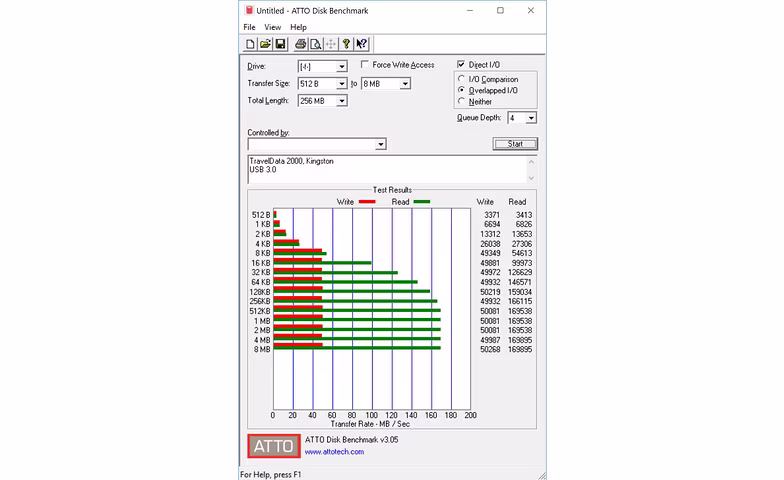Open a saved benchmark file icon

tap(265, 44)
